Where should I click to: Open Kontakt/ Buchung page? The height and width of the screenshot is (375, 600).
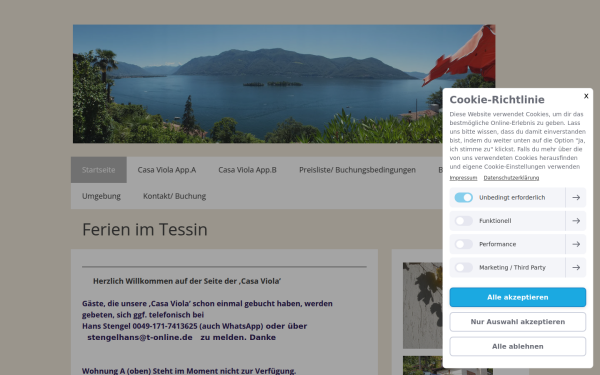click(x=174, y=196)
